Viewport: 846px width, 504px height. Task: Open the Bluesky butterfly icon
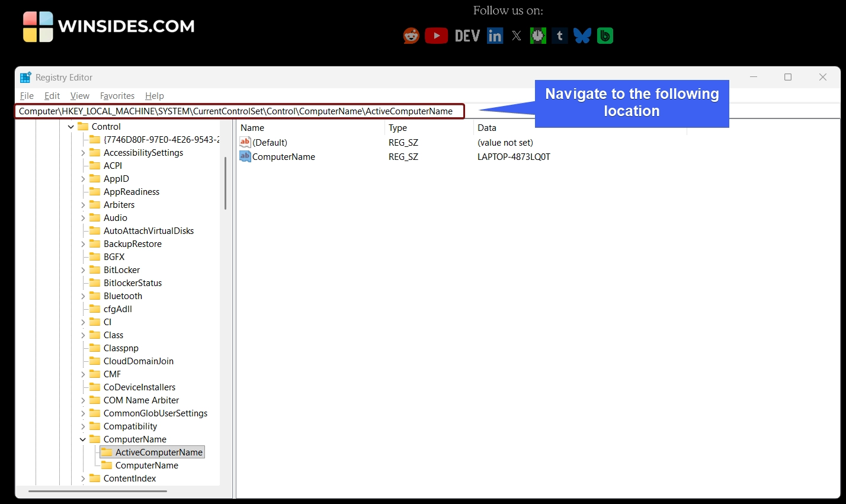[x=582, y=36]
